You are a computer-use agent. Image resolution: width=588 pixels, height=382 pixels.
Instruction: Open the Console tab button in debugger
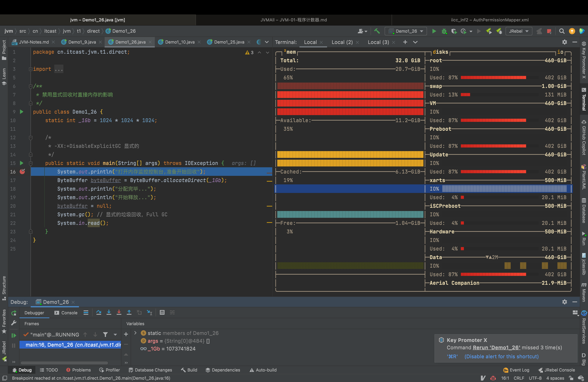(x=66, y=313)
